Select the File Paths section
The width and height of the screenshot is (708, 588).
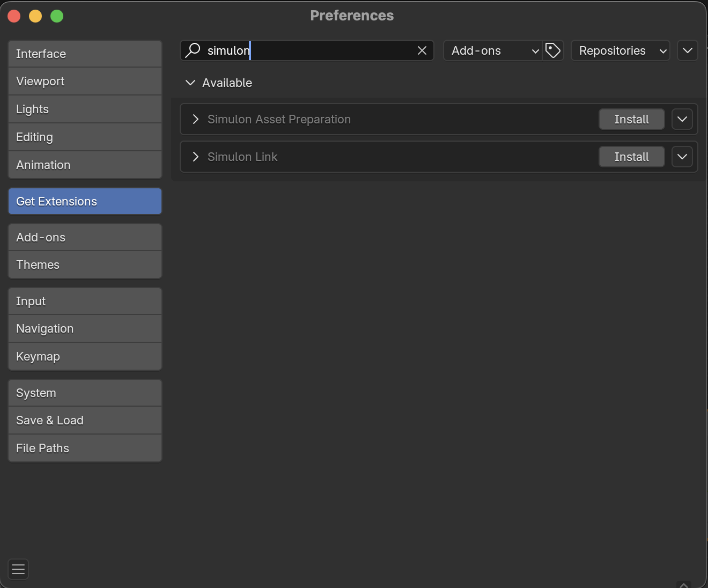85,448
